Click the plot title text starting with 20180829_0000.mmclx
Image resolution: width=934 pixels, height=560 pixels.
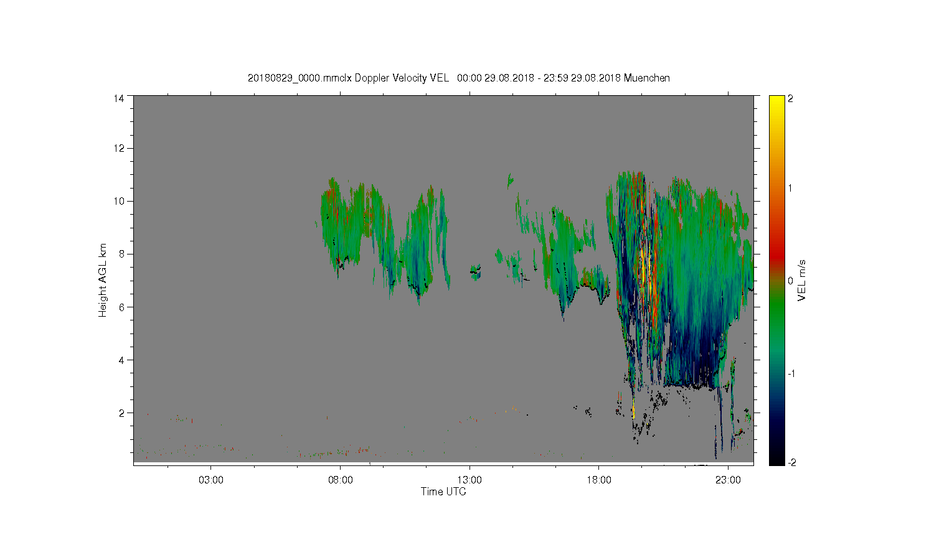459,78
